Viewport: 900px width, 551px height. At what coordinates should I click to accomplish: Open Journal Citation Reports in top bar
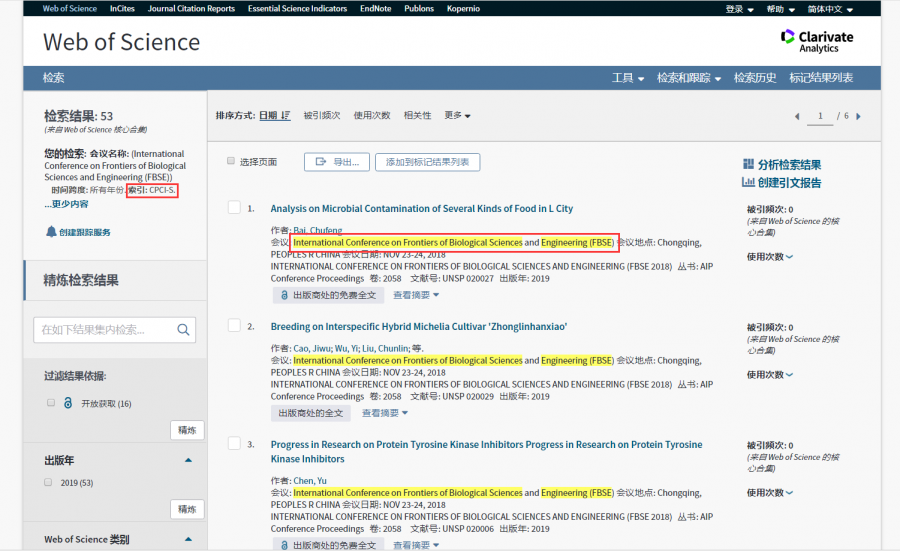tap(191, 9)
